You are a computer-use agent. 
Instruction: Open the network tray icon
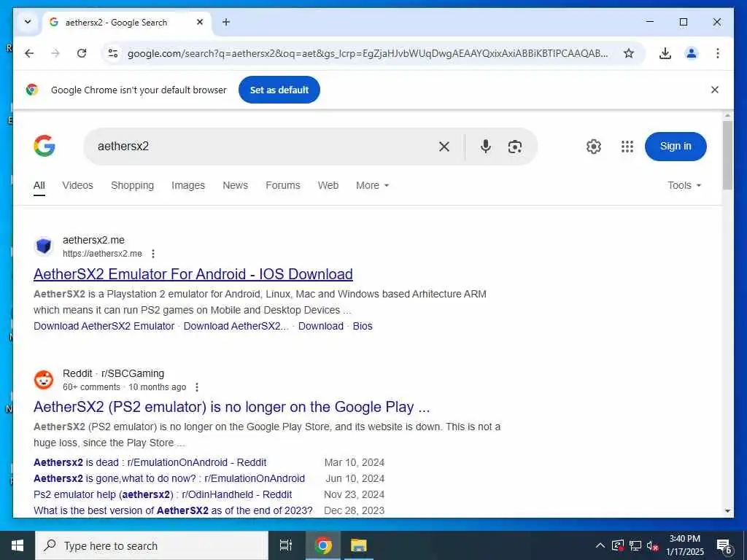click(635, 545)
